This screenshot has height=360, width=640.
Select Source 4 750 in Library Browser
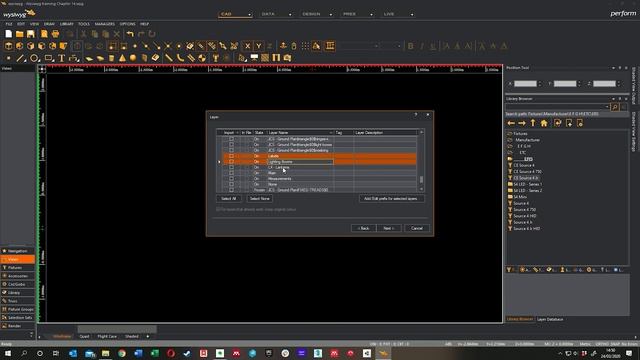click(x=524, y=210)
